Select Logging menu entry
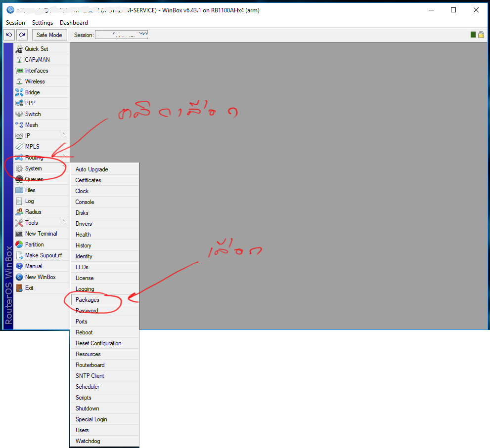 point(105,289)
